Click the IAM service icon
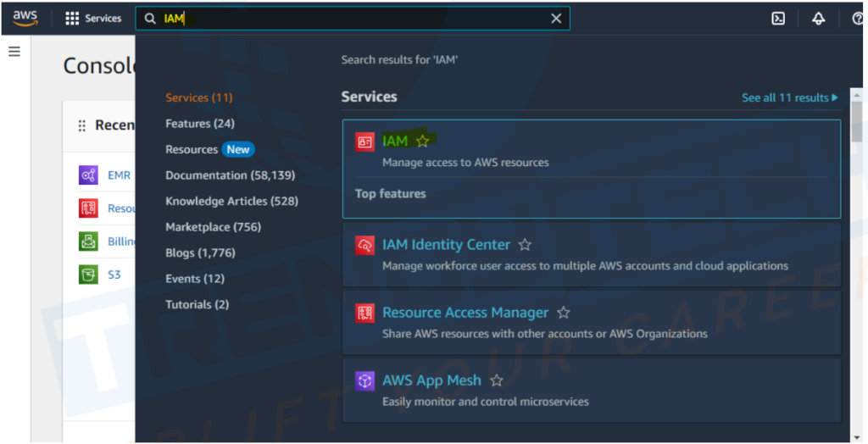868x444 pixels. pyautogui.click(x=364, y=142)
